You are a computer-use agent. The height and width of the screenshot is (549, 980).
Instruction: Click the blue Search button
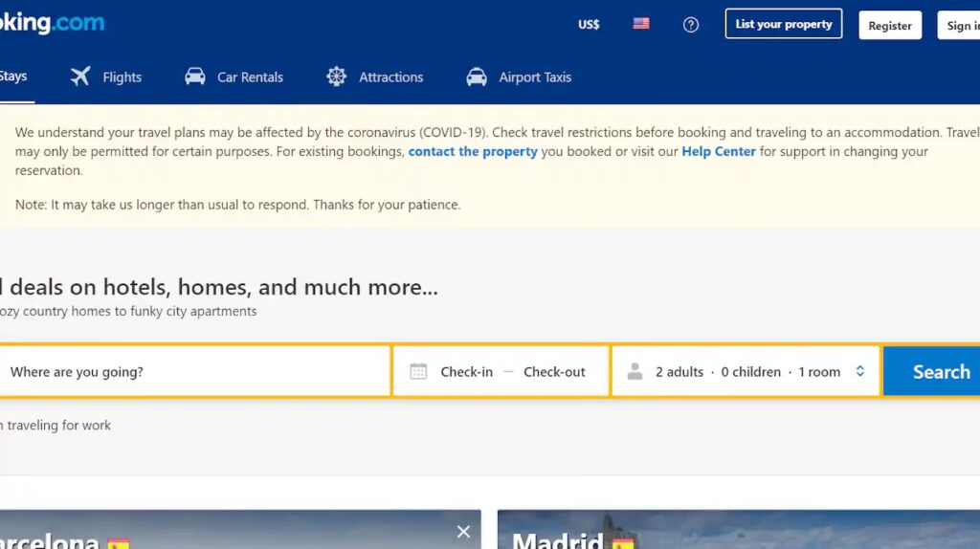point(932,372)
